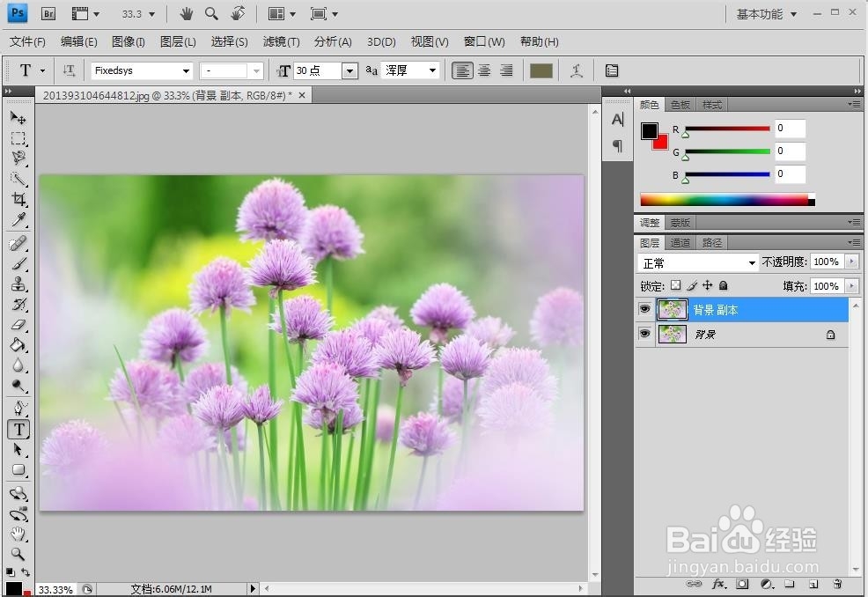Toggle lock image pixels
Image resolution: width=868 pixels, height=597 pixels.
pos(691,285)
